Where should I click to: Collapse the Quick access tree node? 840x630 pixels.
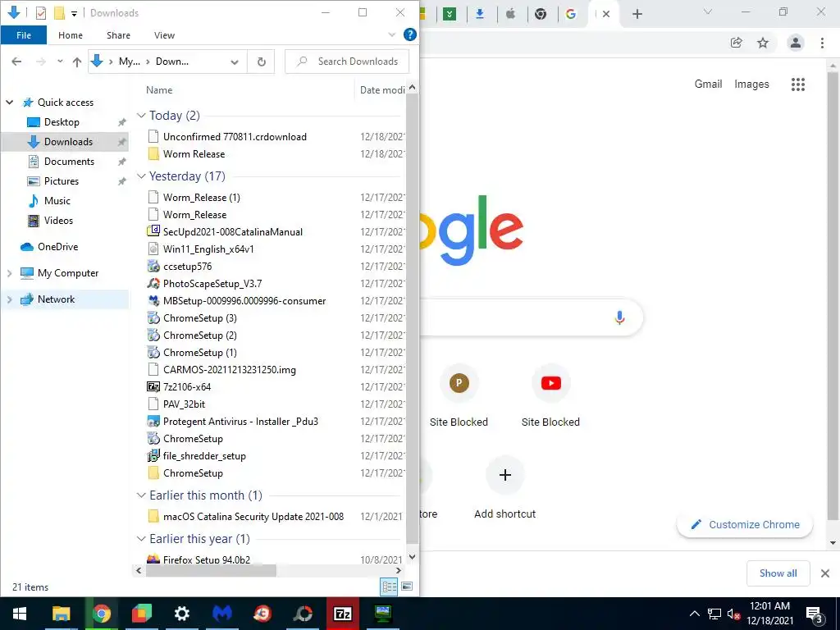click(x=10, y=103)
